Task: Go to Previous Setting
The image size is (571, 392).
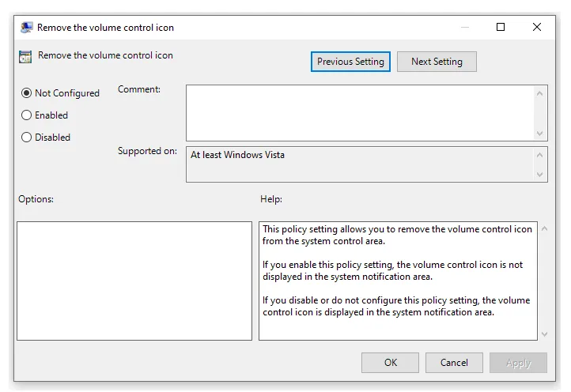Action: click(350, 62)
